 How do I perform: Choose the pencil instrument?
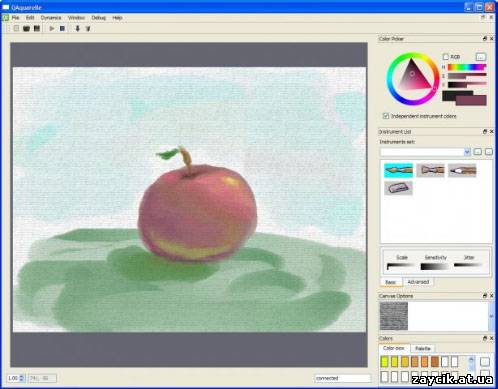pos(462,170)
